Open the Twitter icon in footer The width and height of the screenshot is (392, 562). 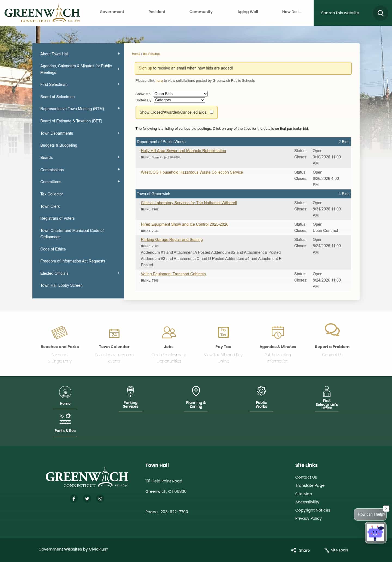(x=87, y=498)
